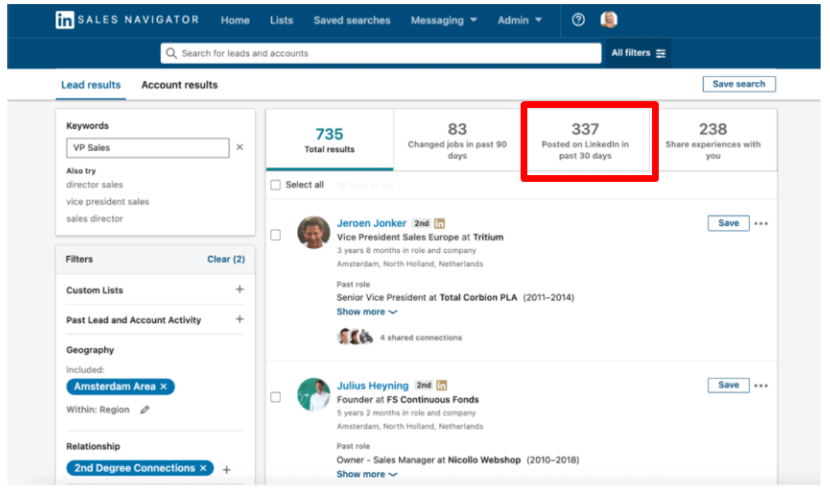Viewport: 830px width, 488px height.
Task: Open the help question mark icon
Action: (578, 20)
